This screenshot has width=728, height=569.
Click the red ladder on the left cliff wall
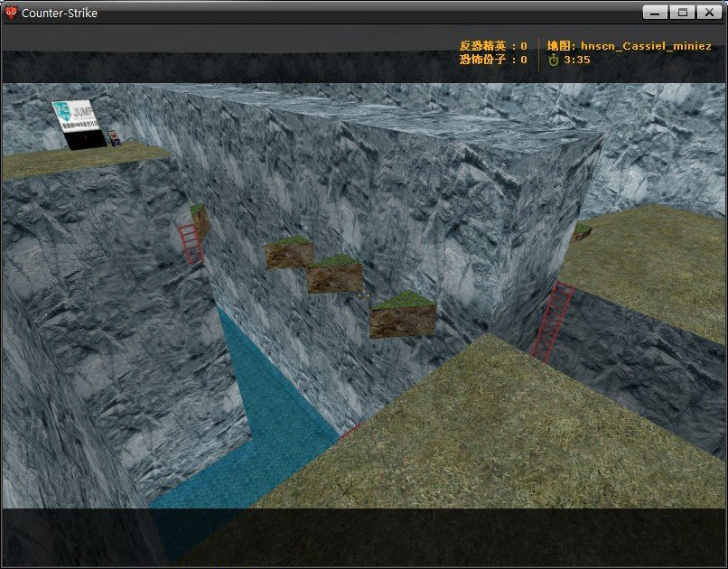[x=191, y=244]
